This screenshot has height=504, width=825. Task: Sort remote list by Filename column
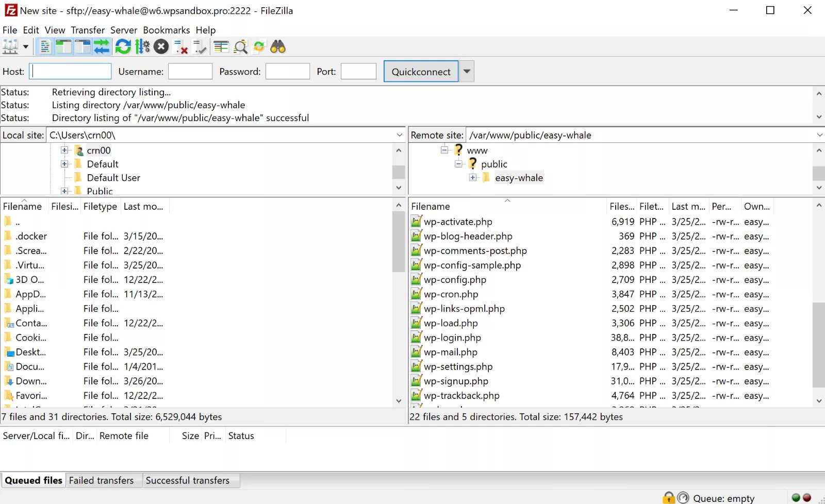pyautogui.click(x=507, y=206)
